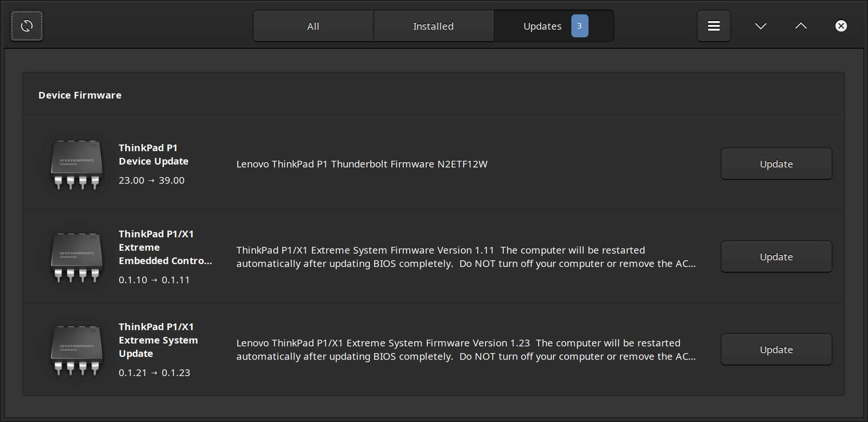Click the refresh updates icon
868x422 pixels.
tap(27, 26)
